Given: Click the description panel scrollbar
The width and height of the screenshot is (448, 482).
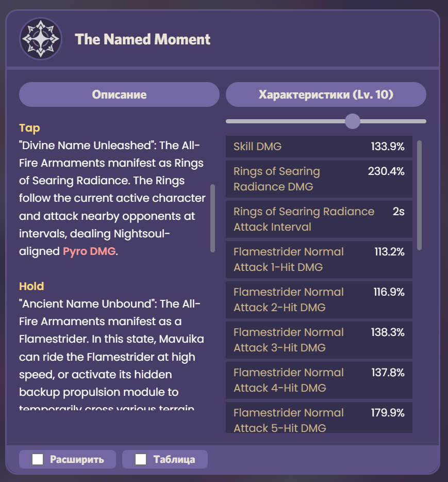Looking at the screenshot, I should (x=212, y=218).
